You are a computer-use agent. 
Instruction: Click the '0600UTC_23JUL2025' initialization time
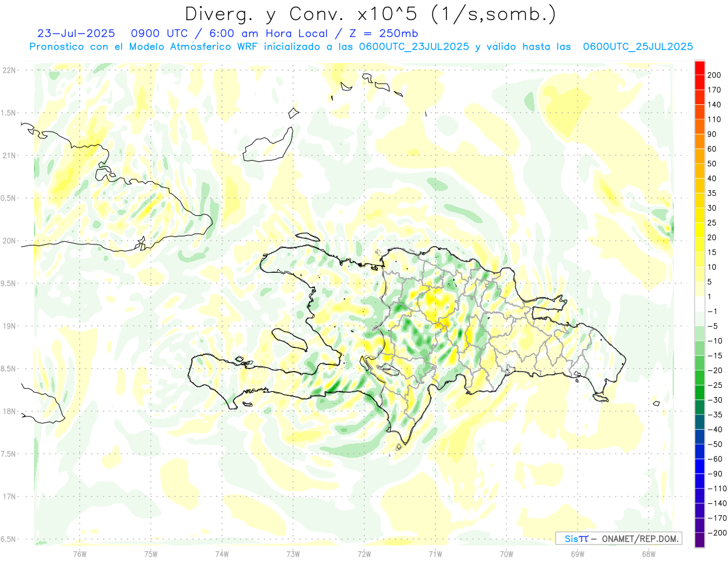point(414,47)
